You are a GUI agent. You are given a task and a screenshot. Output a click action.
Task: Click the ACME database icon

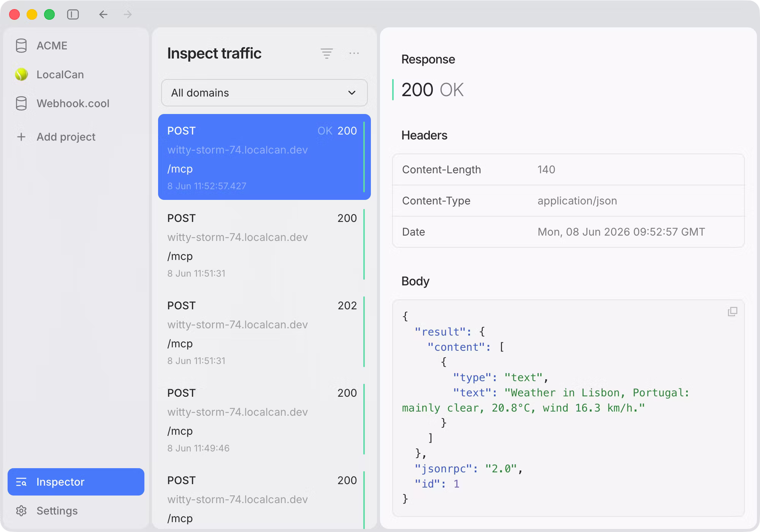[x=21, y=46]
